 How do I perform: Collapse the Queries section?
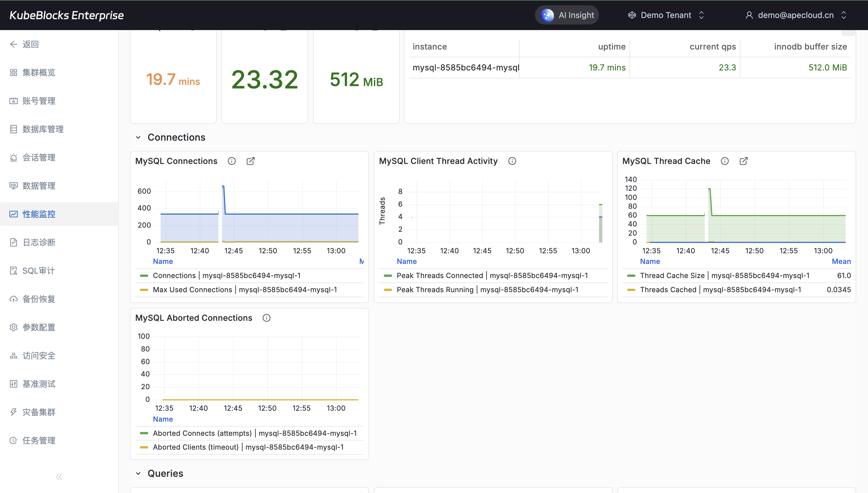click(138, 473)
